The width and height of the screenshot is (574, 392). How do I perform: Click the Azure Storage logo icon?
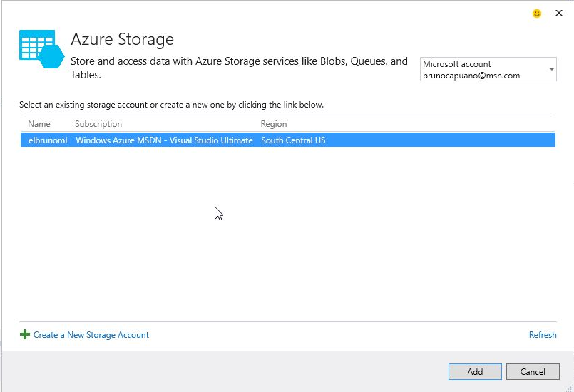coord(41,50)
